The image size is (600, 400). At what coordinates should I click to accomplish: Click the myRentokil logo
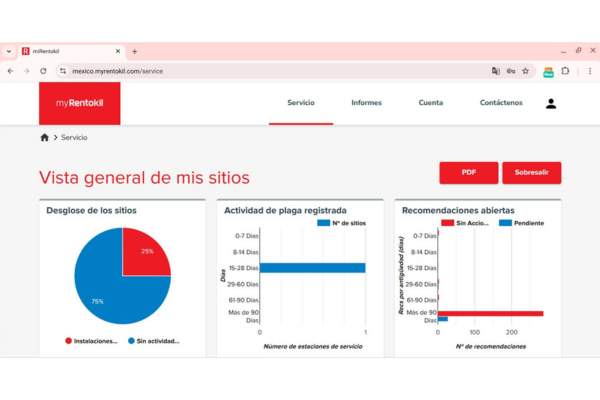[80, 103]
